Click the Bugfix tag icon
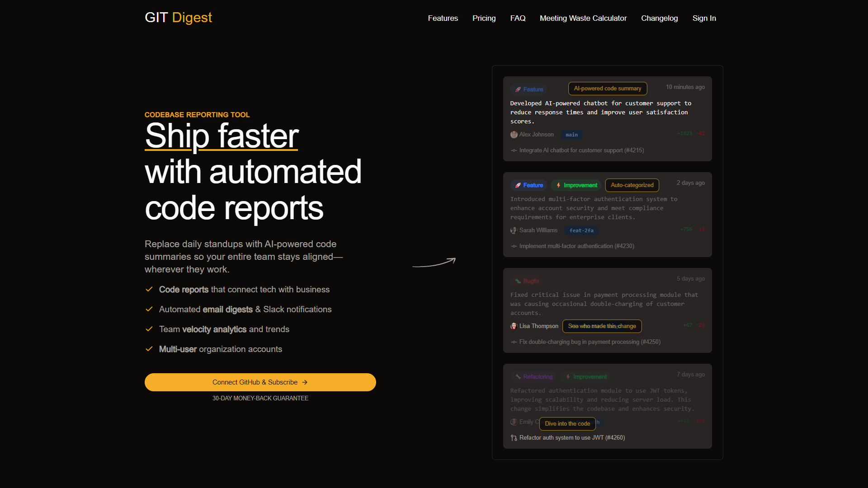 [x=518, y=281]
